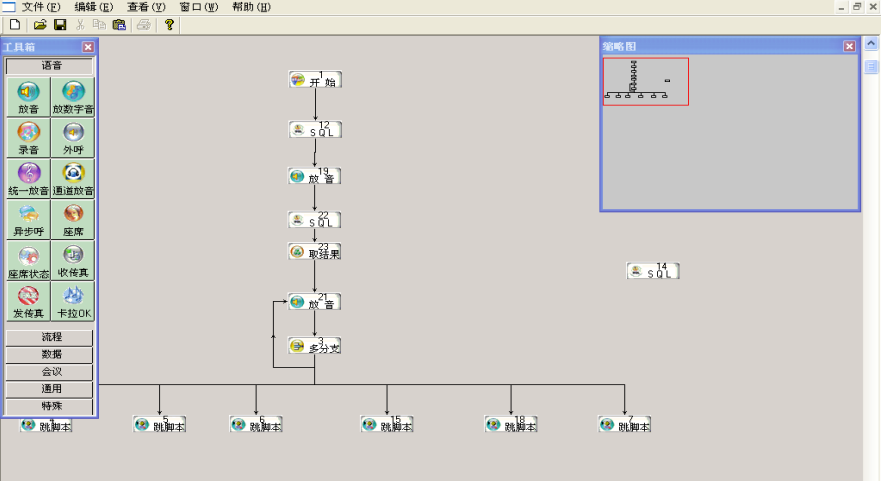
Task: Close the 工具箱 toolbox panel
Action: click(88, 47)
